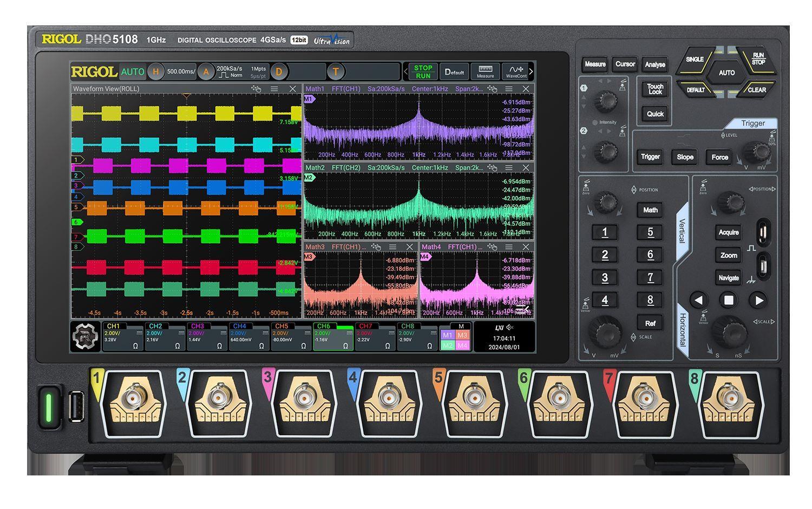
Task: Open the 500.00ms/ timebase field
Action: pos(181,71)
